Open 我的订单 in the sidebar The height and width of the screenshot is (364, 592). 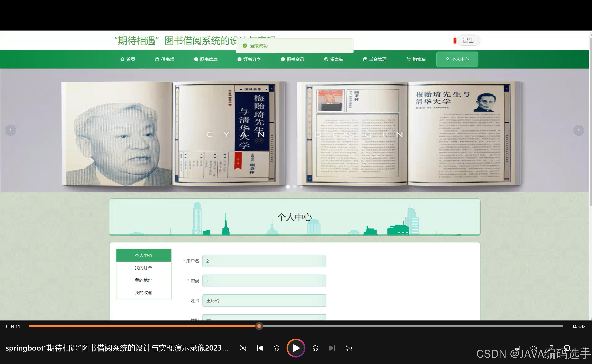point(144,268)
